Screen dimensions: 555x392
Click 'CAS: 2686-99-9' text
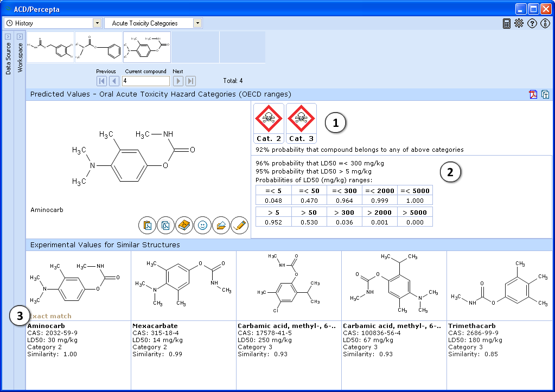click(x=473, y=333)
